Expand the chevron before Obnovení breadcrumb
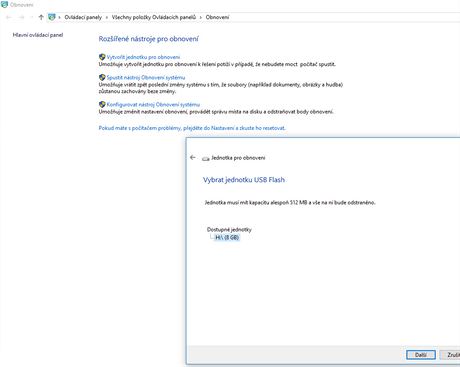 [x=201, y=17]
